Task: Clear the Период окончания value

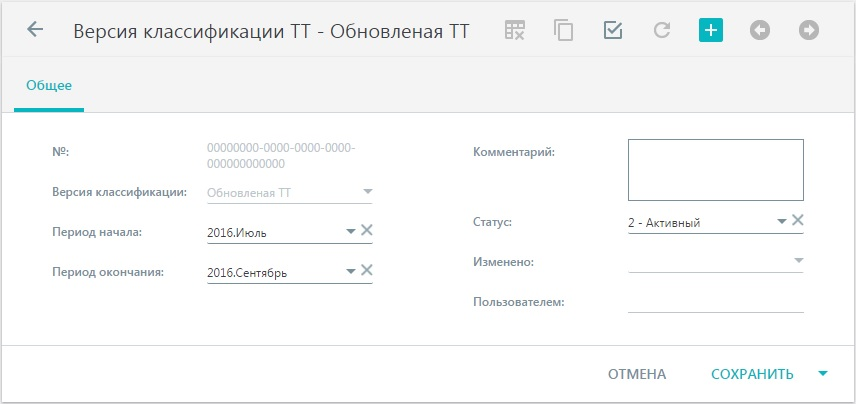Action: click(x=367, y=270)
